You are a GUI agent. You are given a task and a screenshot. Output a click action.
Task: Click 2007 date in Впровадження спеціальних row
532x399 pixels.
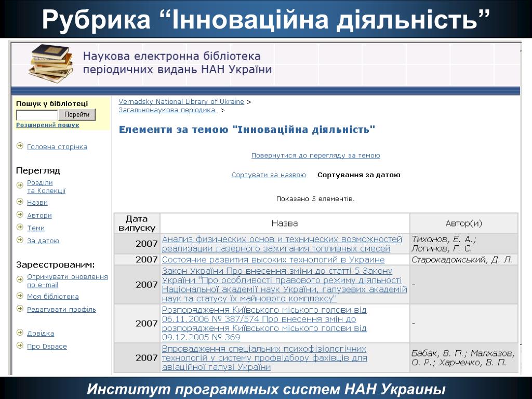[147, 357]
